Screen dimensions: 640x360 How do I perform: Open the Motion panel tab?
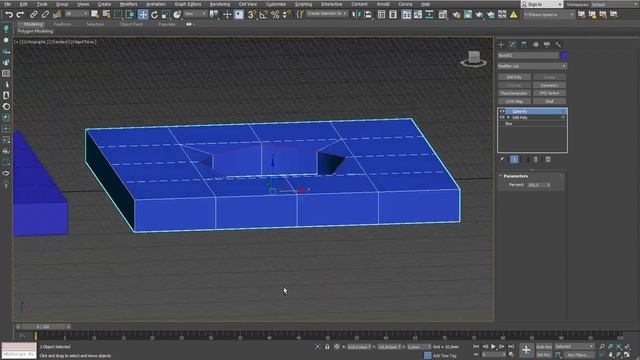click(536, 44)
